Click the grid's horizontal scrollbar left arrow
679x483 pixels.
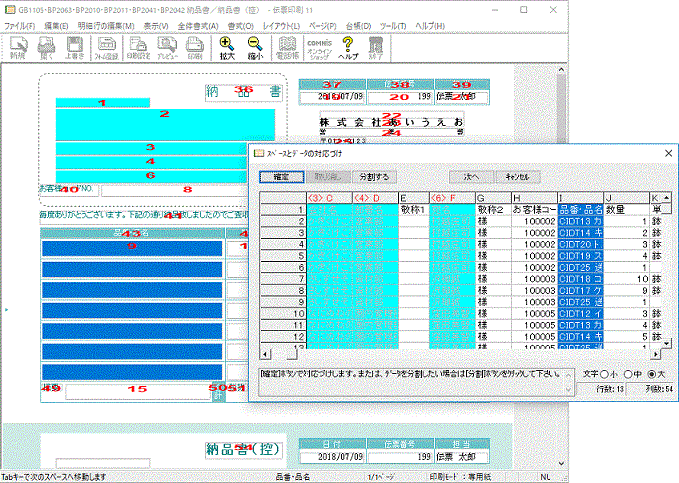[265, 354]
